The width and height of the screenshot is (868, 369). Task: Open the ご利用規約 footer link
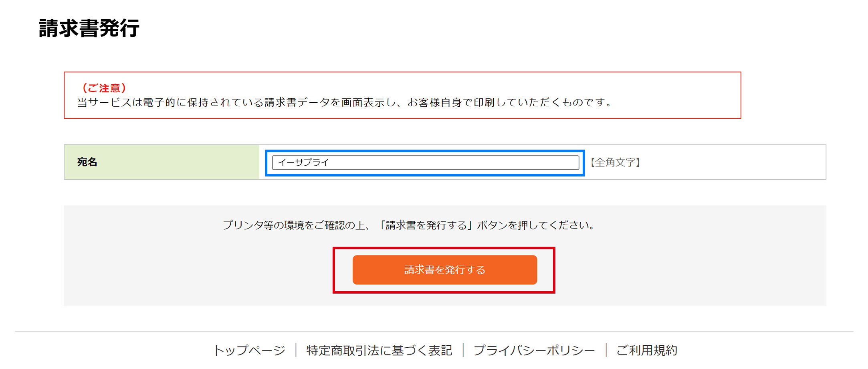coord(646,351)
